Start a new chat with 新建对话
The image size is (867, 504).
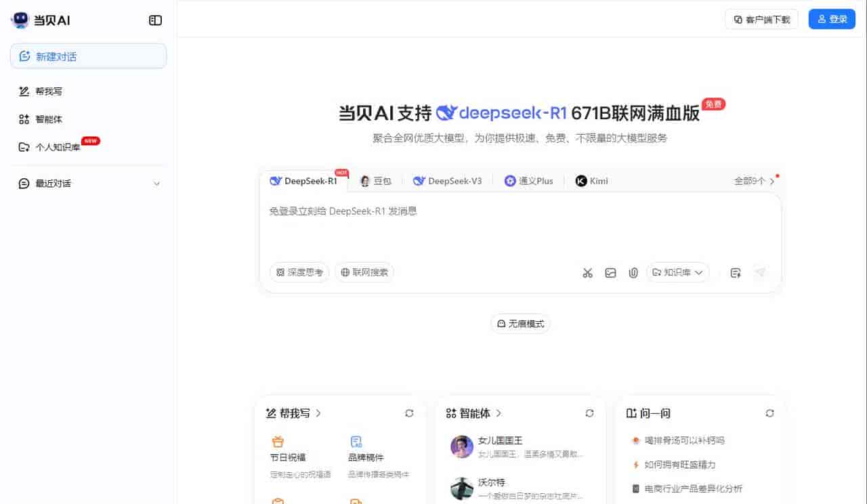tap(89, 56)
